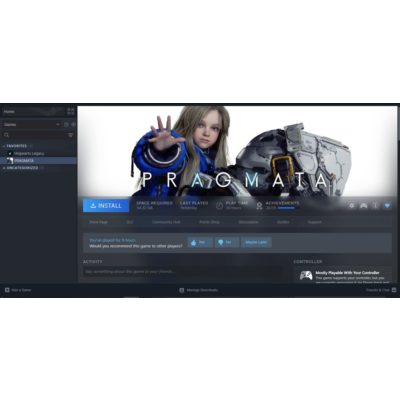Screen dimensions: 400x400
Task: Open Friends & Chat
Action: [378, 290]
